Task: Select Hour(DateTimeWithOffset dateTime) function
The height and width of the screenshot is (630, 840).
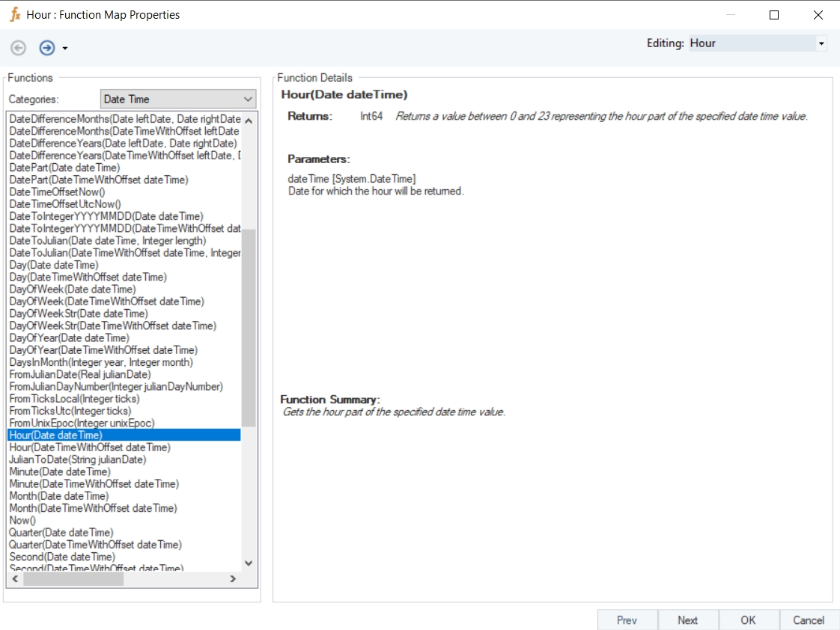Action: click(x=90, y=447)
